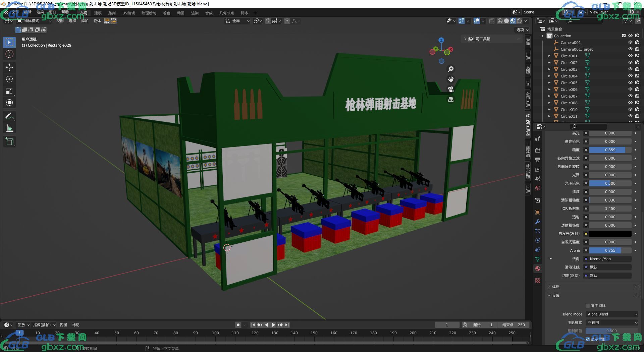Adjust the Alpha slider value

coord(610,250)
